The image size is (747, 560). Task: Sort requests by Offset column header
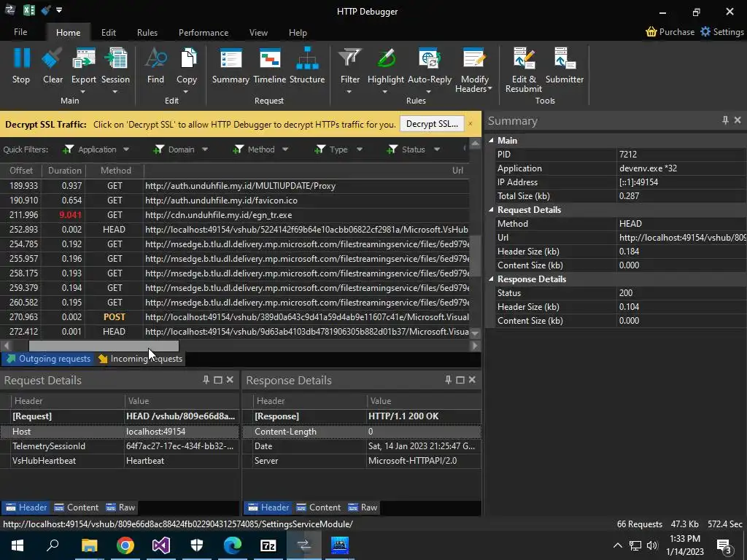point(21,171)
